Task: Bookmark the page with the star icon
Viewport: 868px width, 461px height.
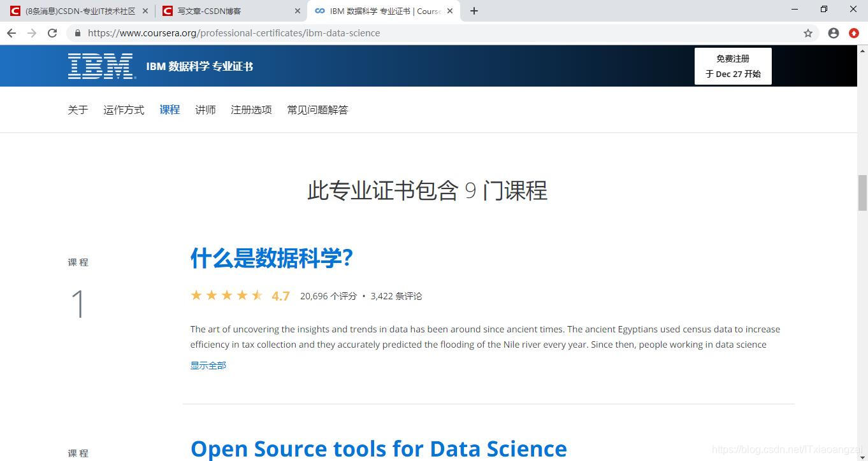Action: click(808, 33)
